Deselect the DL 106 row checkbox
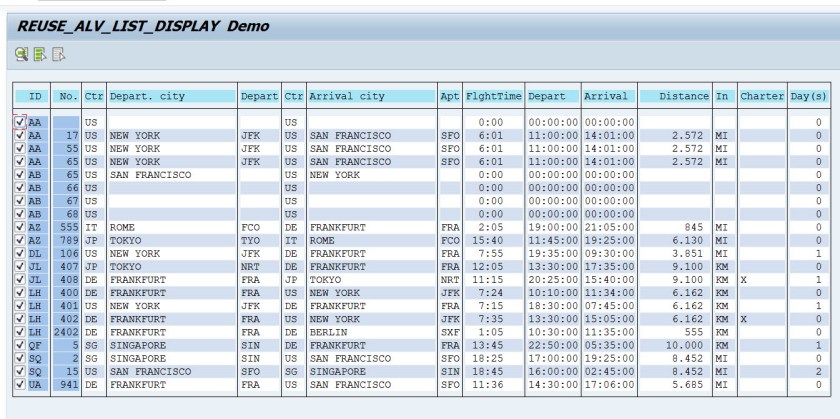Viewport: 840px width, 419px height. pos(20,253)
